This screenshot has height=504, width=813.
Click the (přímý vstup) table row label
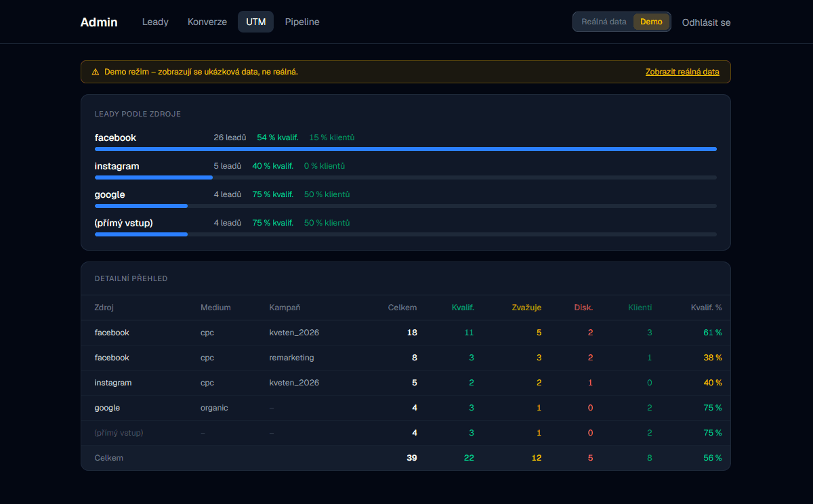[x=119, y=433]
